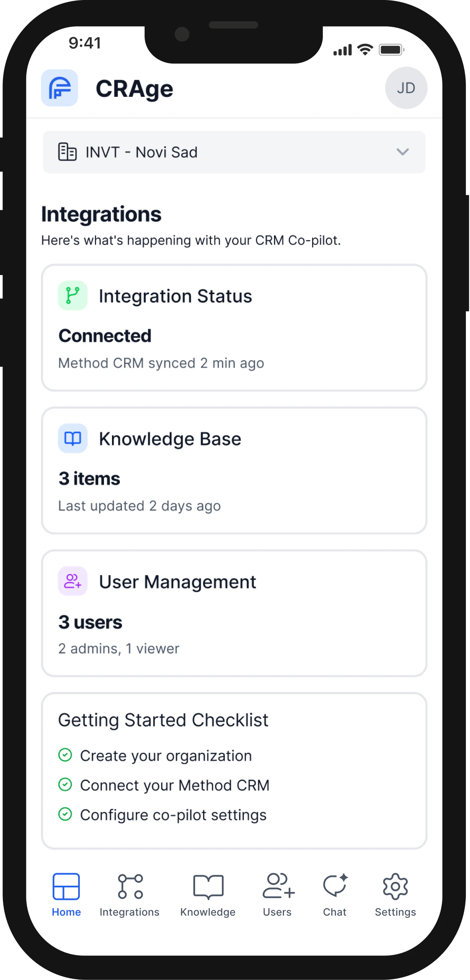Select the Users nav icon
The height and width of the screenshot is (980, 470).
[x=277, y=886]
